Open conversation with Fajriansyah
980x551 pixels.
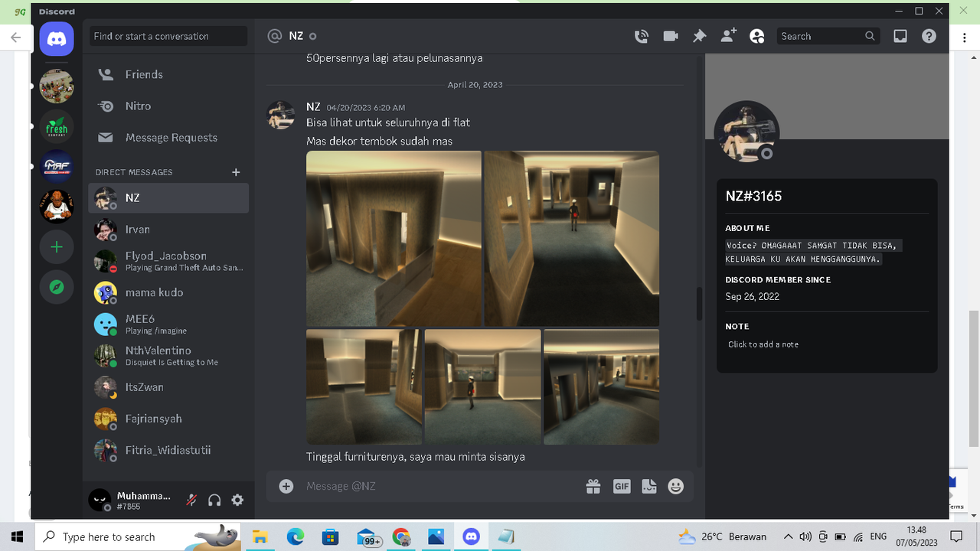168,419
